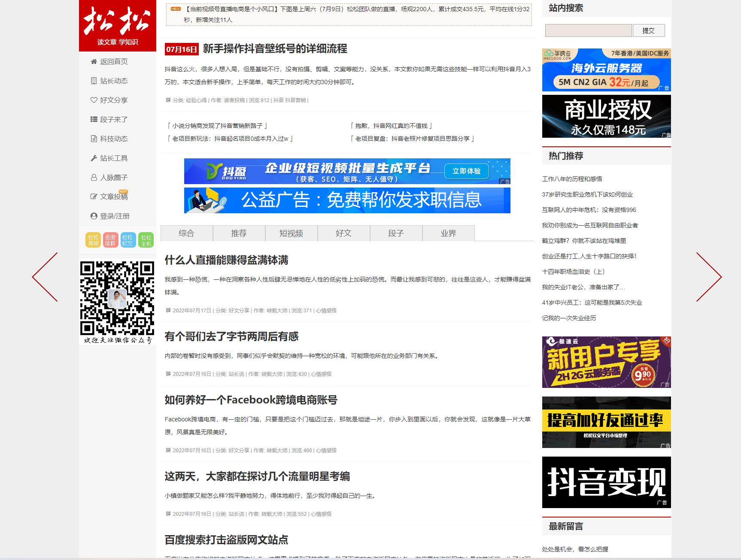Image resolution: width=741 pixels, height=560 pixels.
Task: Open article 什么人直播能赚得盆满钵满
Action: point(226,260)
